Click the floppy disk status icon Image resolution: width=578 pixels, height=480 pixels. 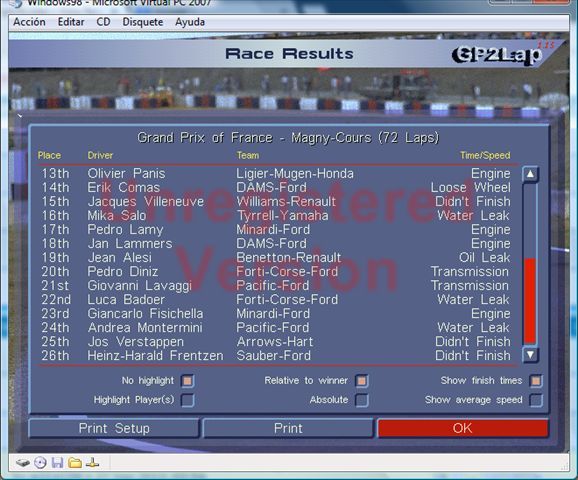point(58,462)
